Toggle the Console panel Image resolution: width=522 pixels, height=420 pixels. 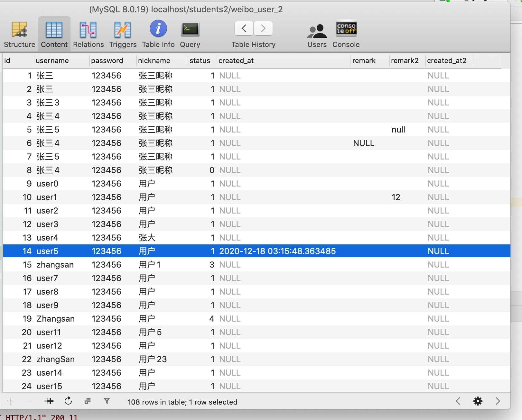[346, 34]
